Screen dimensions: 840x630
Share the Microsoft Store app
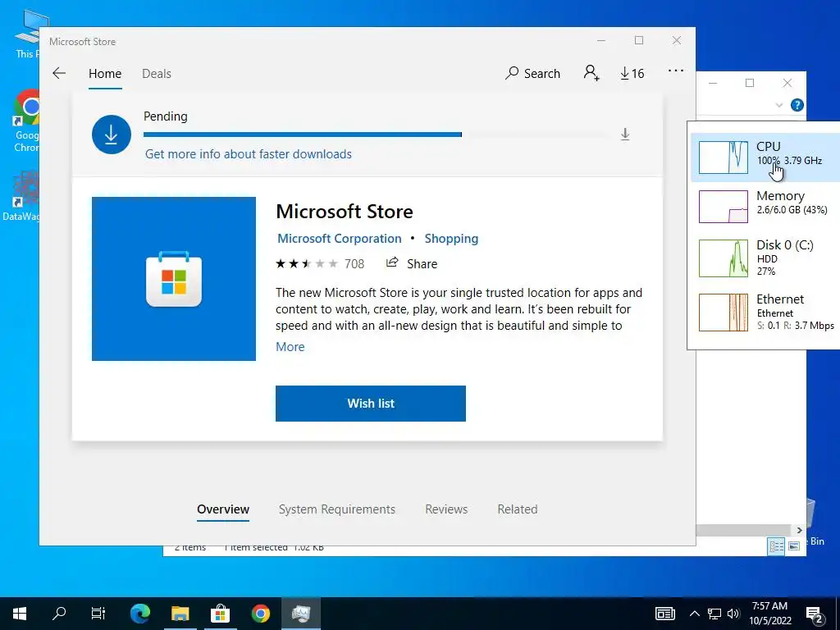click(412, 263)
